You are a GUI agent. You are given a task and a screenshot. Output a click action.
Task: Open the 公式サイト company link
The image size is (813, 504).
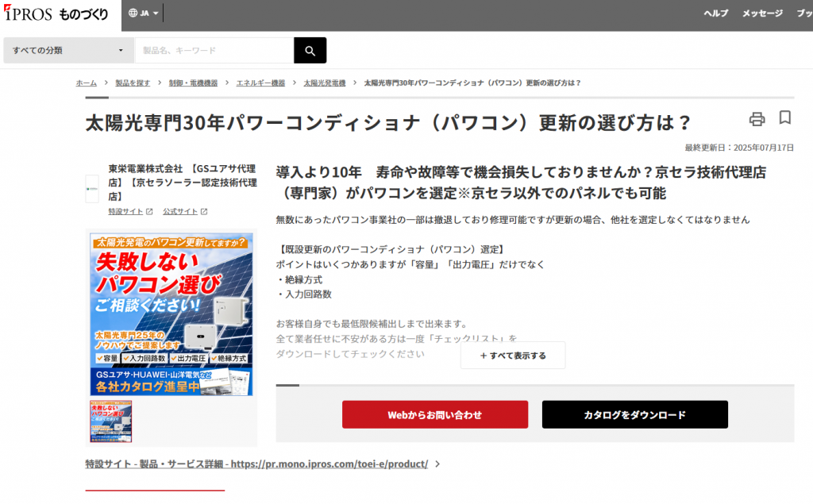pyautogui.click(x=185, y=212)
